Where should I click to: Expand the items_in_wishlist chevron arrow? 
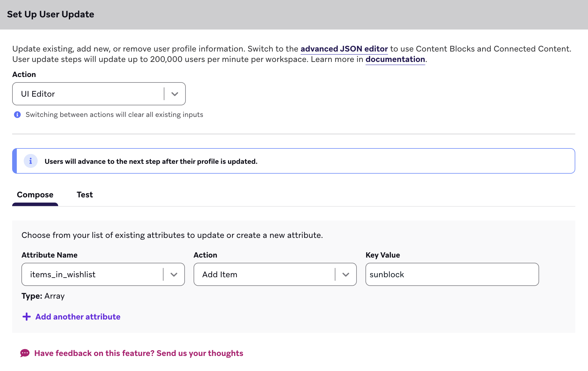(x=174, y=275)
